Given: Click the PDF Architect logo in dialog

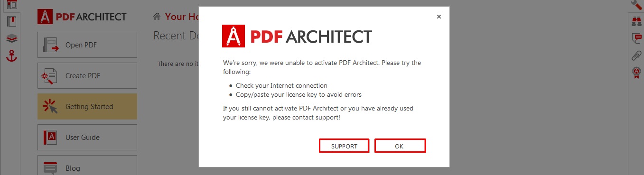Looking at the screenshot, I should click(297, 37).
